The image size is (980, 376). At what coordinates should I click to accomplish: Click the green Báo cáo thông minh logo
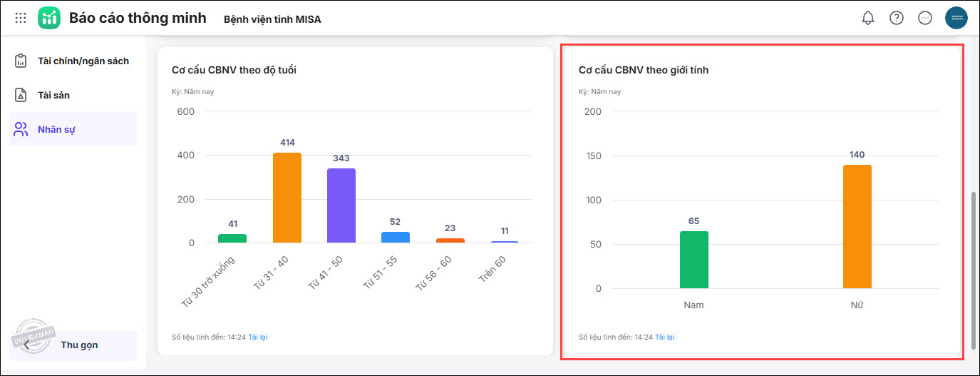(49, 18)
